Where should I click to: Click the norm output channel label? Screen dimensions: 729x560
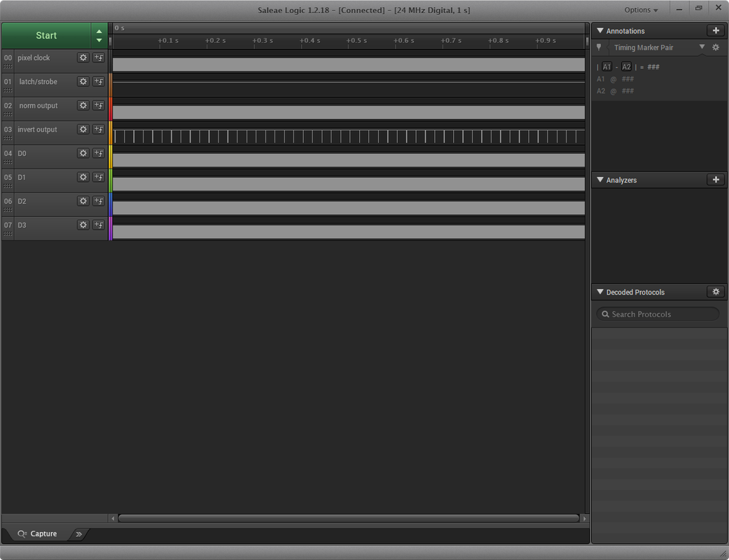click(38, 106)
